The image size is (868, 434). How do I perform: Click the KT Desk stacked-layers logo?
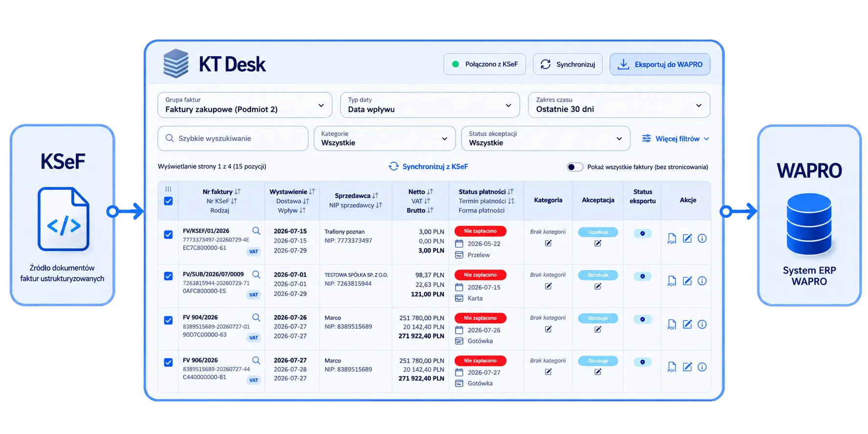(x=176, y=64)
